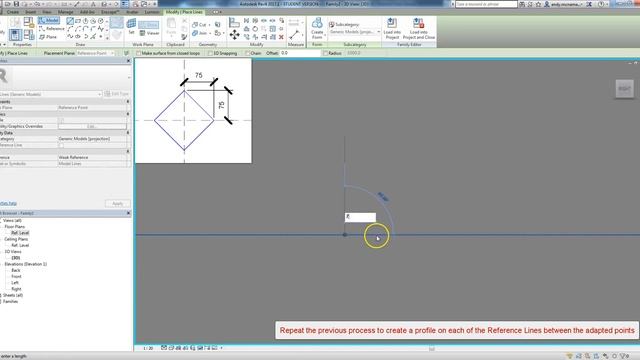640x360 pixels.
Task: Select the Front elevation in browser
Action: [x=16, y=276]
